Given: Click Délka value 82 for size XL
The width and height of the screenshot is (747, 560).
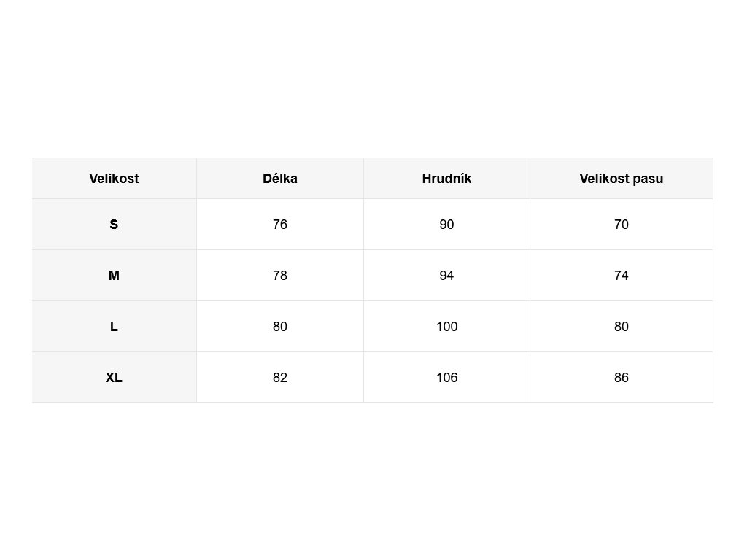Looking at the screenshot, I should tap(280, 378).
